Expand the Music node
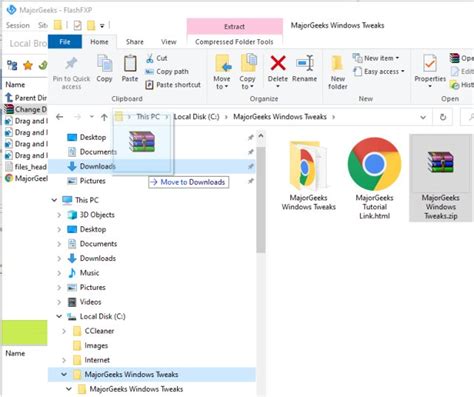The image size is (474, 397). coord(59,273)
